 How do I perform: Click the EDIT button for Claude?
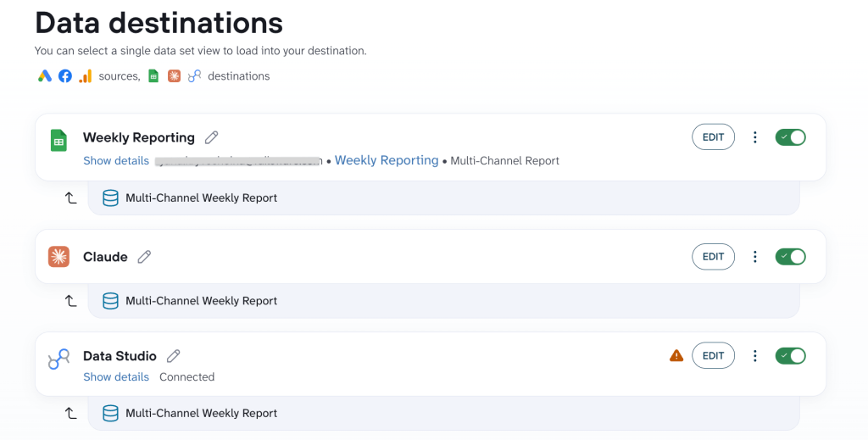[x=713, y=257]
